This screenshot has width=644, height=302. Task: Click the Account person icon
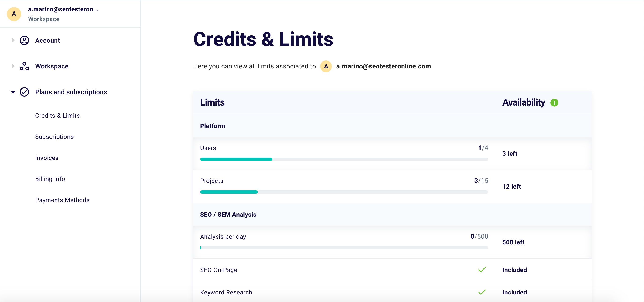click(x=24, y=40)
